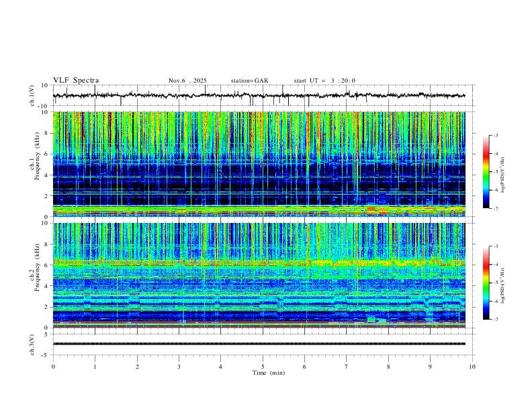The image size is (532, 411).
Task: Click the ch.1 voltage waveform trace
Action: (x=259, y=95)
